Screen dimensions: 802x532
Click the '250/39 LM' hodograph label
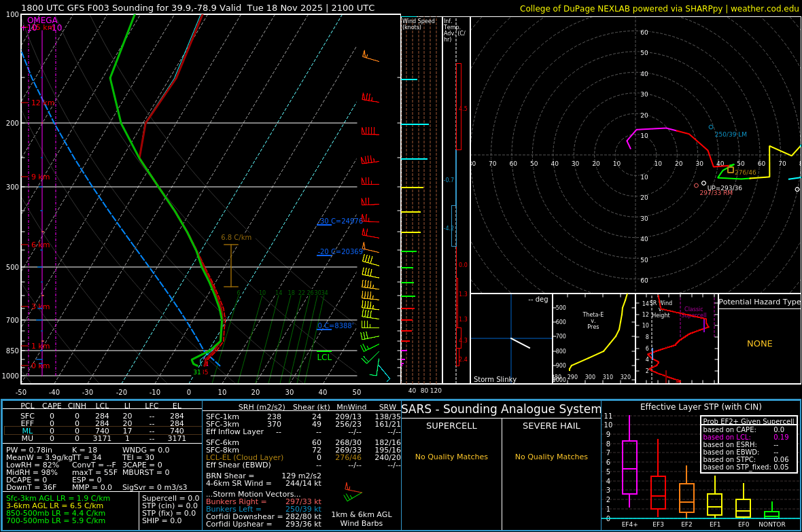point(731,134)
